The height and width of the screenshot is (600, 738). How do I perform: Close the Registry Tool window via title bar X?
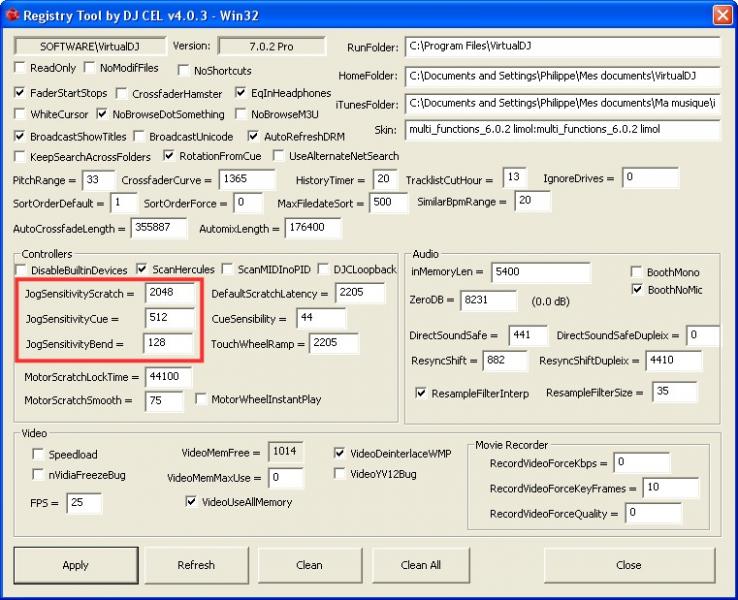721,15
